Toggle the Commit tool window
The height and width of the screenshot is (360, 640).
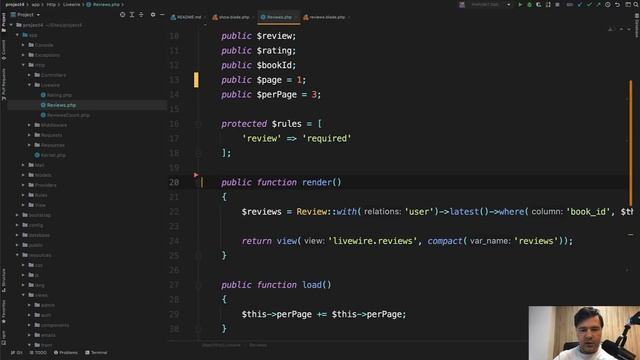click(x=4, y=50)
